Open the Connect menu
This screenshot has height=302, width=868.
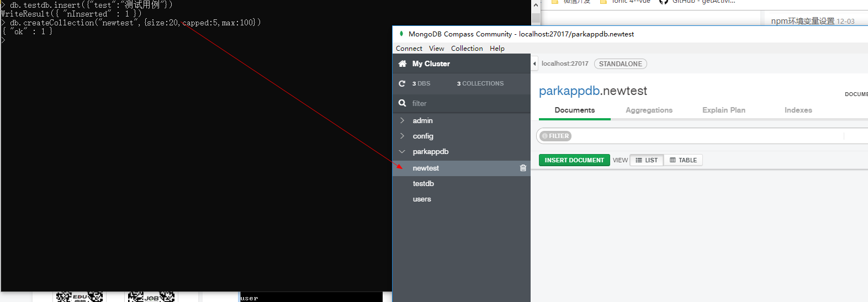(x=409, y=49)
